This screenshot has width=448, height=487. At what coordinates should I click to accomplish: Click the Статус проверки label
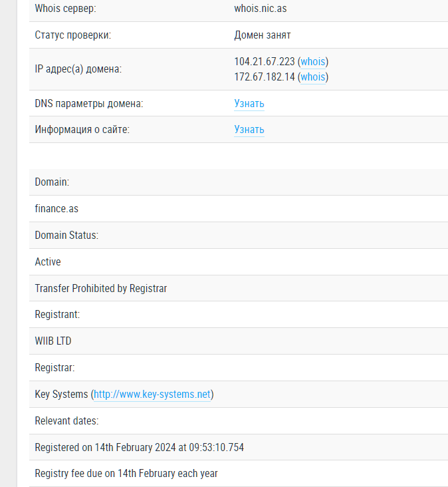click(x=72, y=35)
